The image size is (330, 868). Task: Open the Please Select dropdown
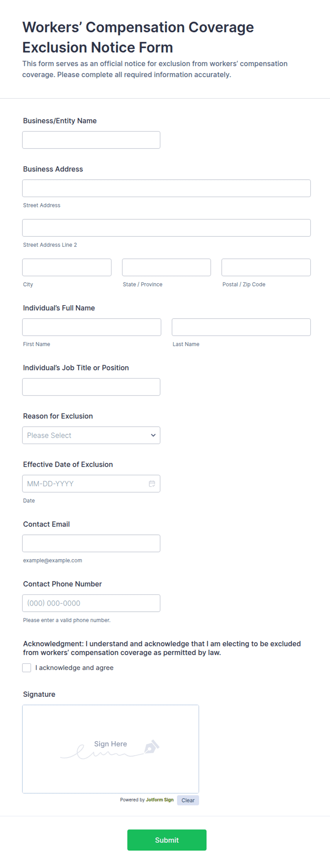tap(91, 435)
